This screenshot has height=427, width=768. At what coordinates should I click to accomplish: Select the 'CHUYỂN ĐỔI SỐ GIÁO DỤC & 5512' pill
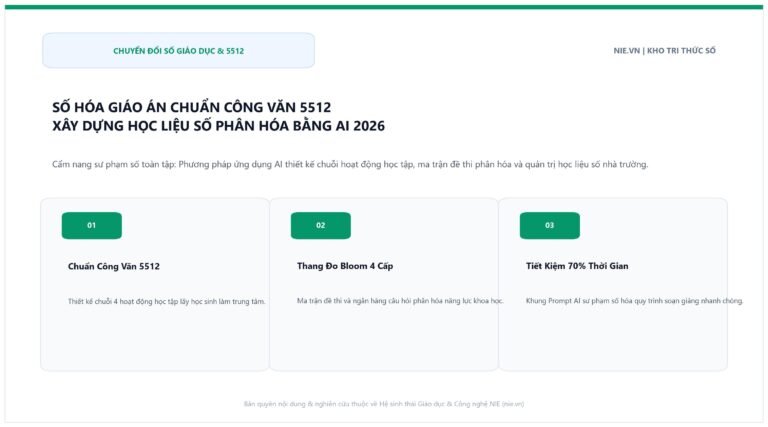(178, 50)
